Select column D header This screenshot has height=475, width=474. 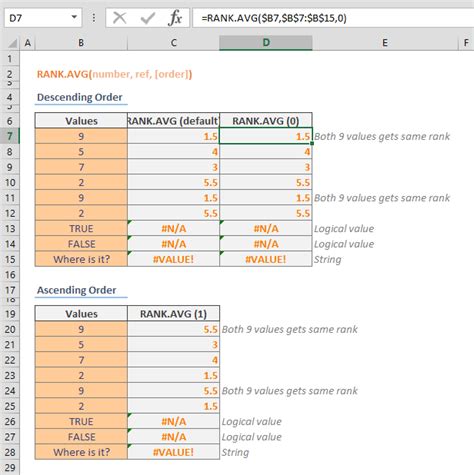click(266, 43)
